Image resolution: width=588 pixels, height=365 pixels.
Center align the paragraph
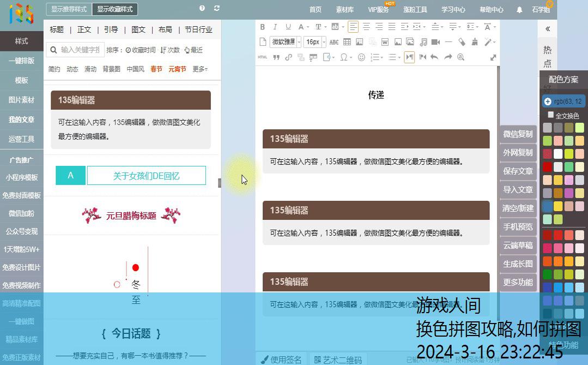(x=366, y=27)
